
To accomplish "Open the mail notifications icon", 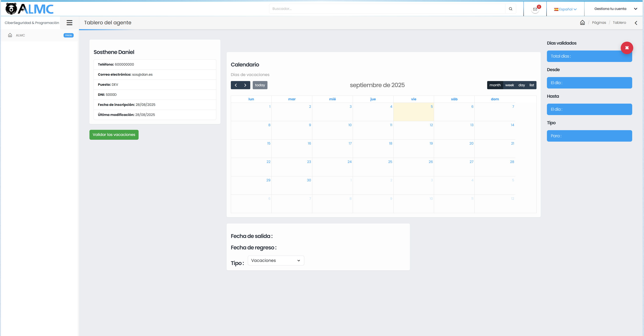I will [535, 9].
